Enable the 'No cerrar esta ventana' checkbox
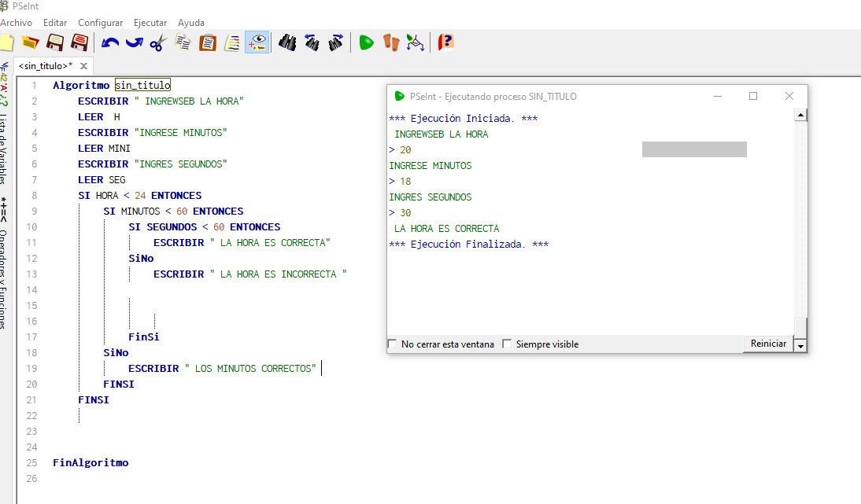 tap(393, 344)
